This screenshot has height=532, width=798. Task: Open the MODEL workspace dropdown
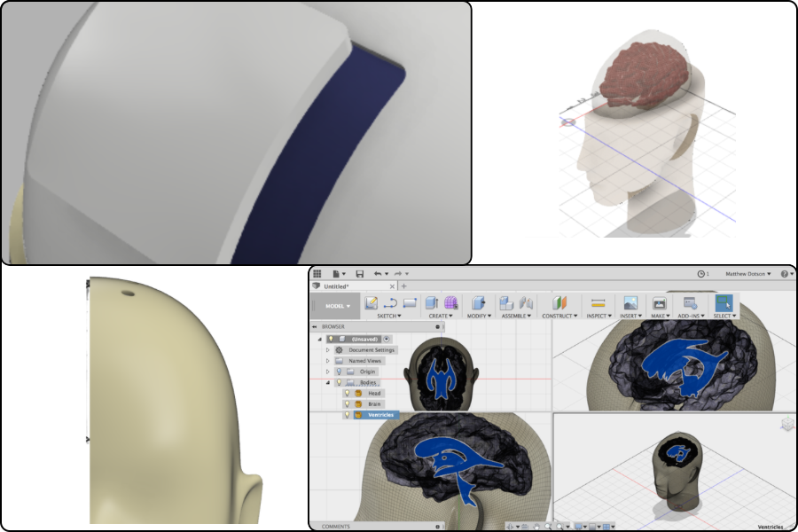coord(338,306)
